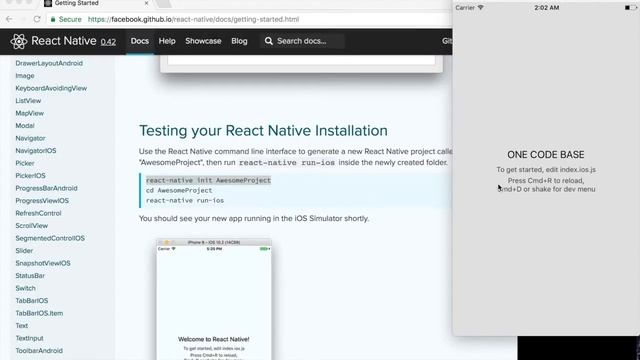Click the 0.42 version link
Viewport: 640px width, 360px height.
click(108, 42)
